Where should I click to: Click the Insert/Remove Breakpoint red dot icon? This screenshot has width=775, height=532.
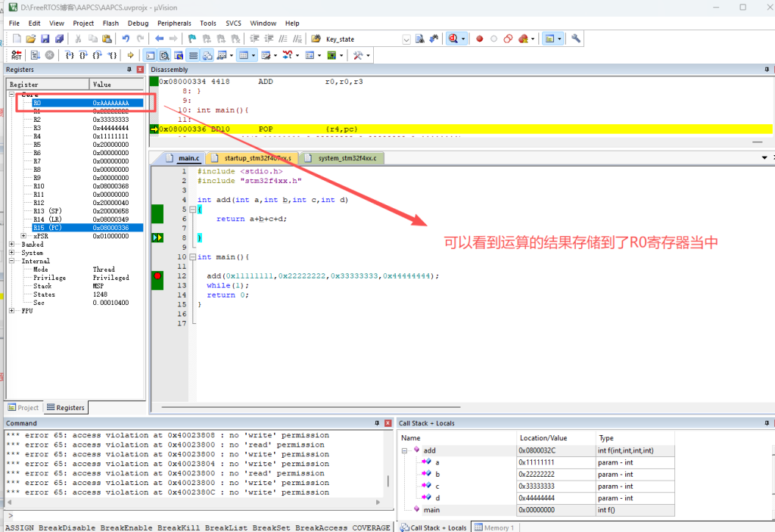479,39
